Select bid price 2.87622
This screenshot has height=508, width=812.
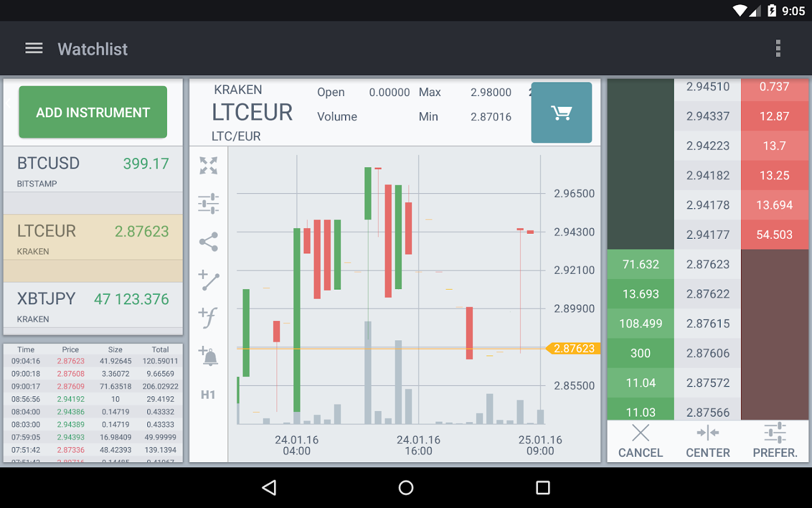pos(708,294)
